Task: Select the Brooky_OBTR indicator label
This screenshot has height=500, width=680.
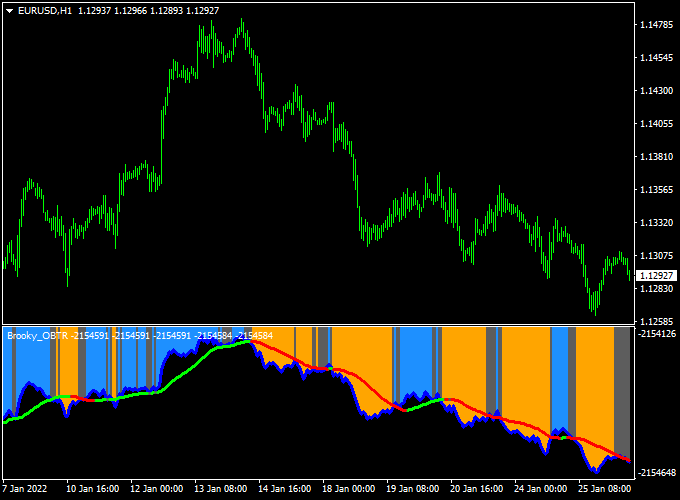Action: coord(38,336)
